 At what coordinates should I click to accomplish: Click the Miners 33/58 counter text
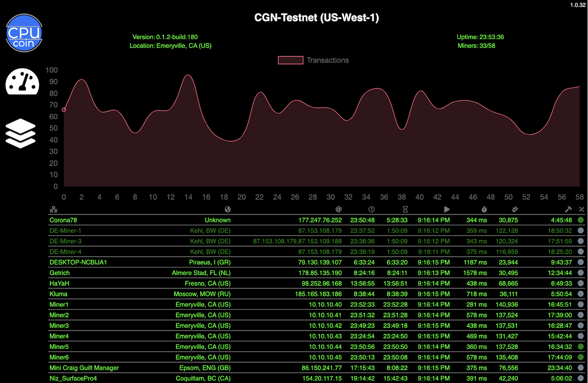(x=476, y=46)
